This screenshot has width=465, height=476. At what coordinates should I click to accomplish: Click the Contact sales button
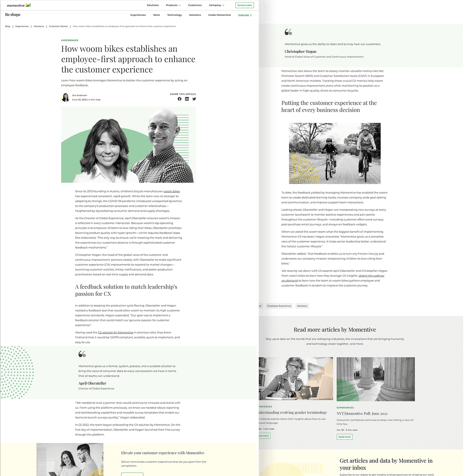click(245, 5)
